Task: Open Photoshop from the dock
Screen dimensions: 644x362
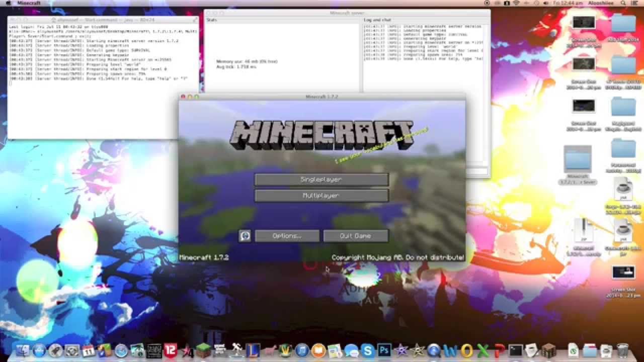Action: point(384,350)
